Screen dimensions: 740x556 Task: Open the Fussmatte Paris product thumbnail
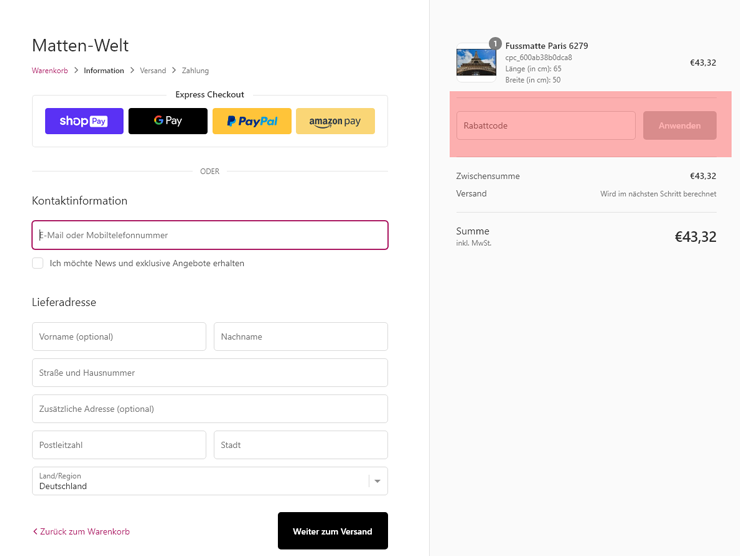click(x=476, y=62)
